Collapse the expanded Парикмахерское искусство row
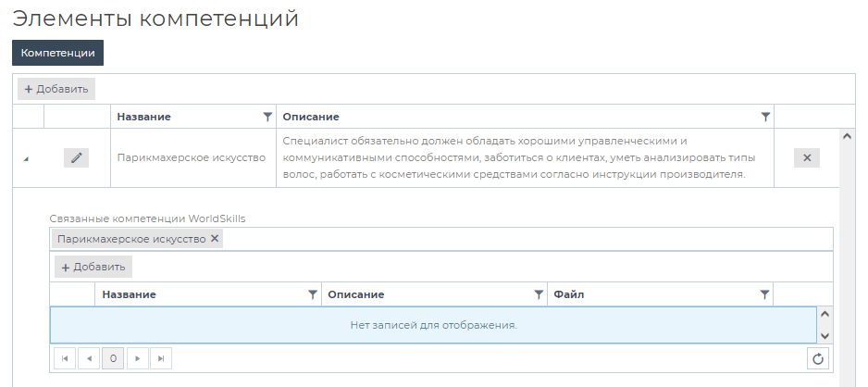Image resolution: width=868 pixels, height=387 pixels. 26,158
